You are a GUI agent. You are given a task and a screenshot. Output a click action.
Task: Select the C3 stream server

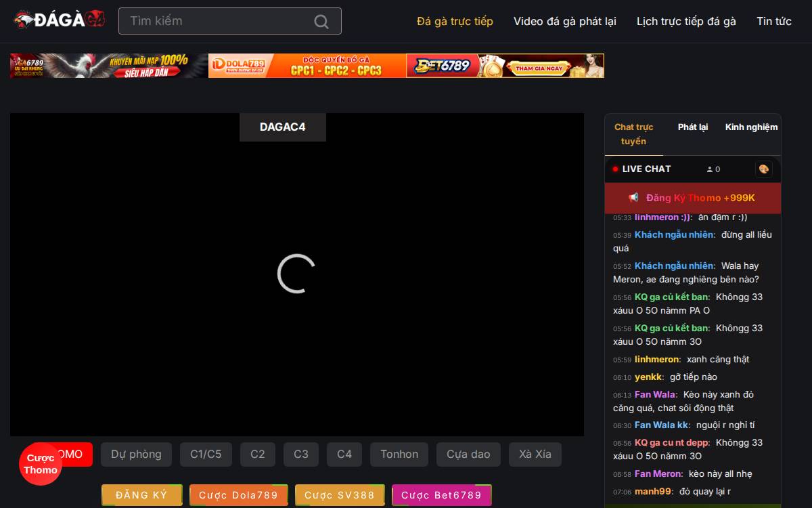(x=301, y=454)
